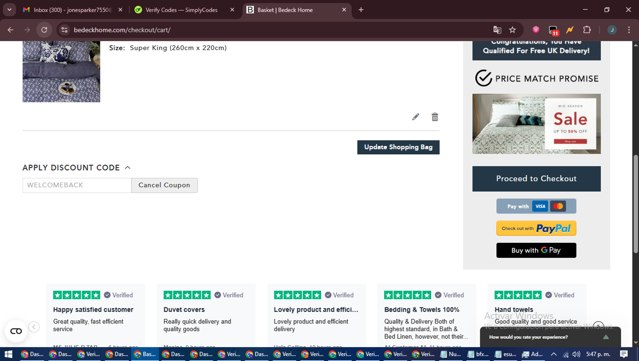639x361 pixels.
Task: Open the Happy satisfied customer review
Action: (95, 316)
